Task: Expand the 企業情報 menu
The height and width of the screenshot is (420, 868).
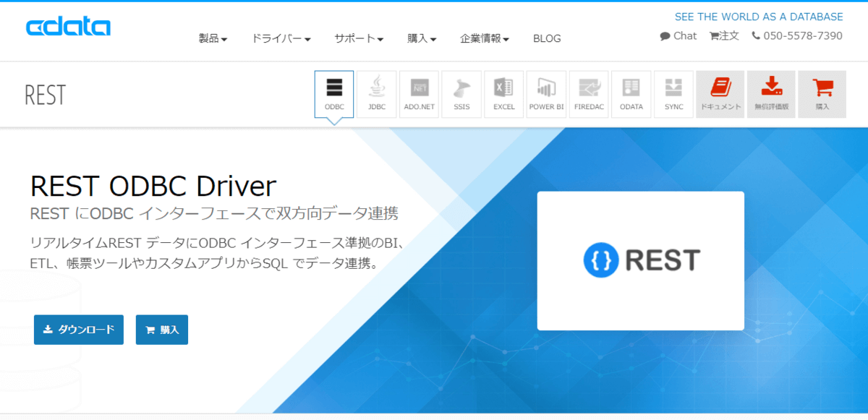Action: pyautogui.click(x=485, y=38)
